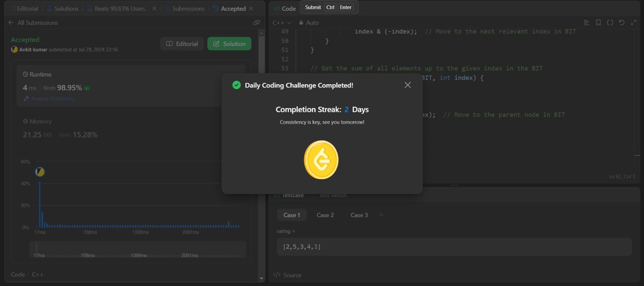The width and height of the screenshot is (644, 286).
Task: Click the bookmark icon in editor toolbar
Action: coord(598,23)
